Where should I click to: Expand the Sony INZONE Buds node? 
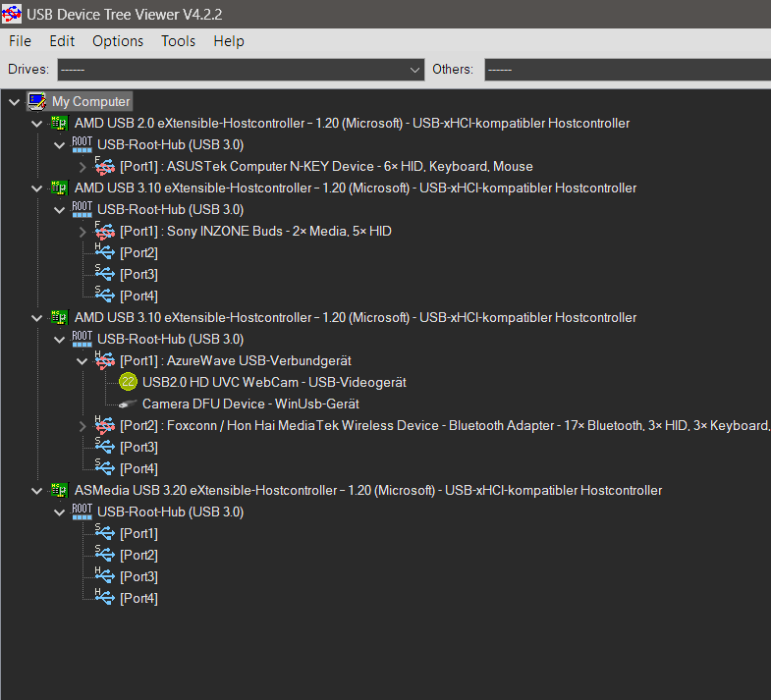83,232
